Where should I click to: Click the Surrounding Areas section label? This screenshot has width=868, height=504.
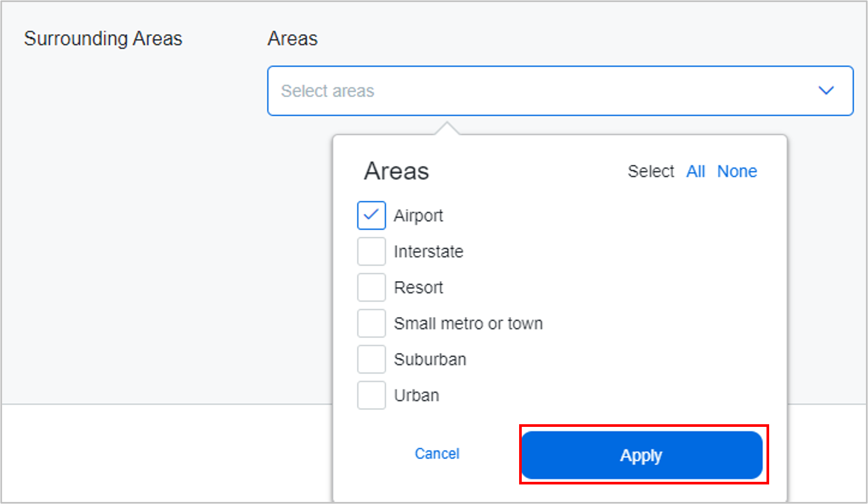click(103, 39)
